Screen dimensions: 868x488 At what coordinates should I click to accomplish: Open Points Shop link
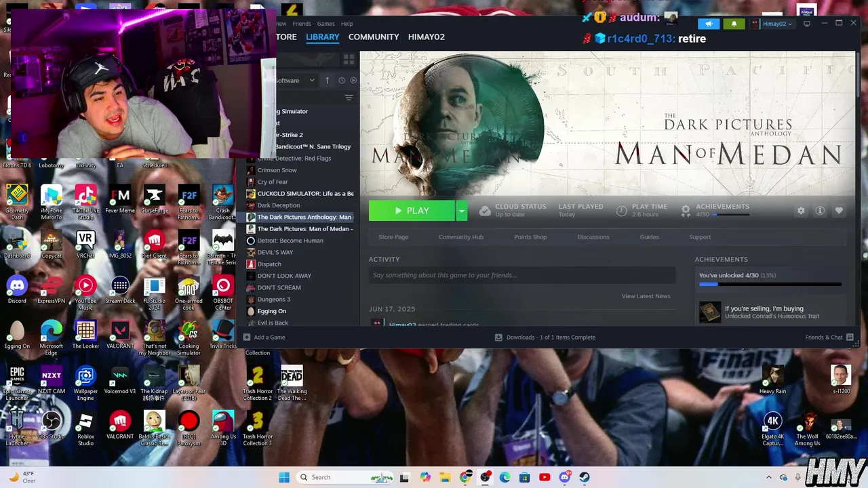click(530, 237)
